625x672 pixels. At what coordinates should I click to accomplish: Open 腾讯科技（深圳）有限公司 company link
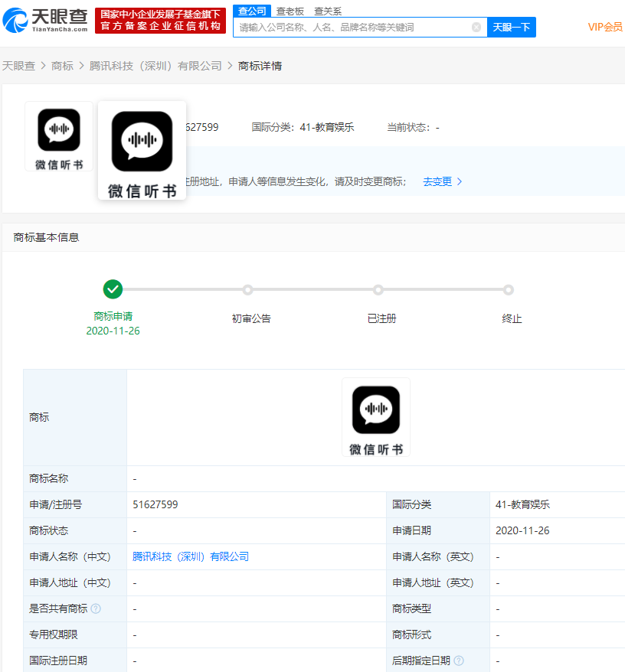(x=190, y=556)
